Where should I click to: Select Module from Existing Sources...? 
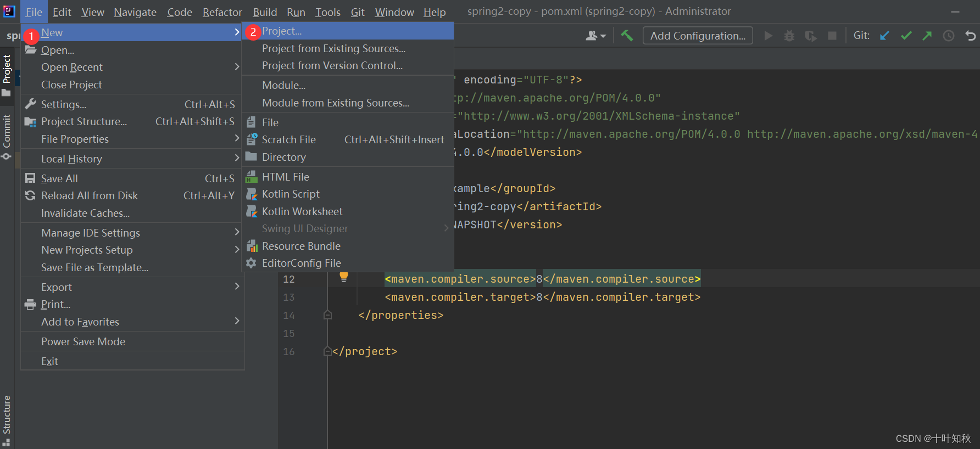click(348, 103)
